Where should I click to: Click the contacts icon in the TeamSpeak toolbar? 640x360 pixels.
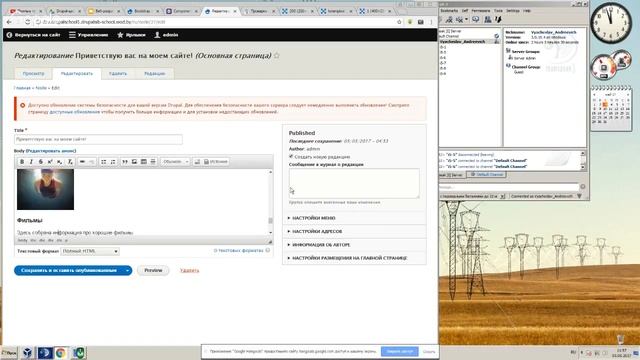[x=487, y=19]
